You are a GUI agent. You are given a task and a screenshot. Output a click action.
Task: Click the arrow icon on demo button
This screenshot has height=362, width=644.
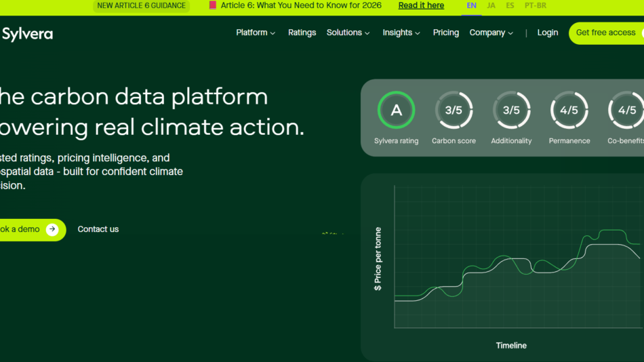pos(52,230)
